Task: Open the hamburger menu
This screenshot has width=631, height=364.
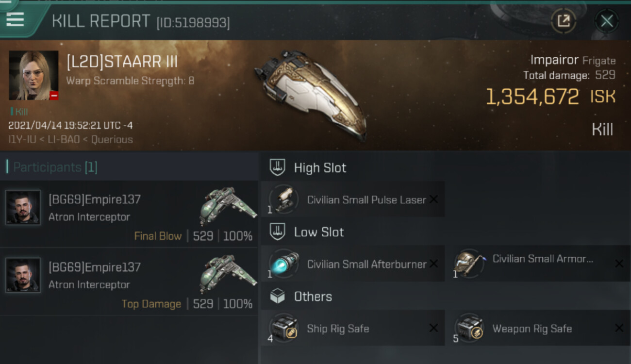Action: coord(15,18)
